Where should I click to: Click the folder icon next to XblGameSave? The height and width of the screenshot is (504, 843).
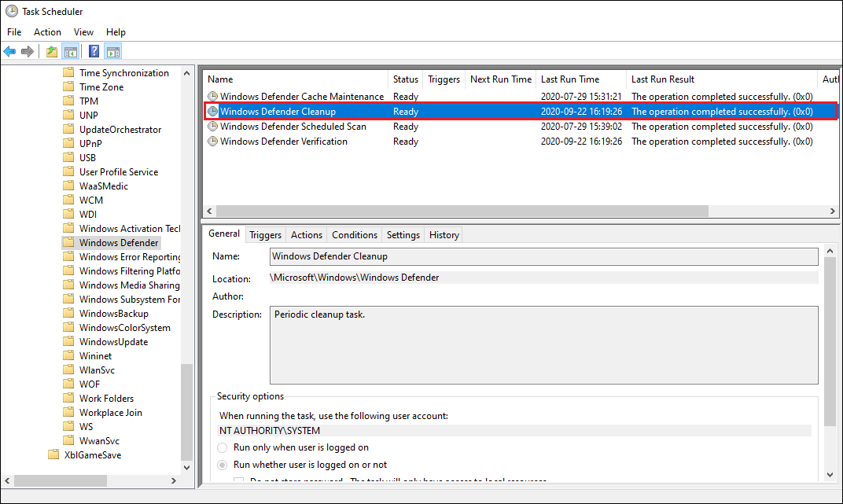click(x=53, y=454)
